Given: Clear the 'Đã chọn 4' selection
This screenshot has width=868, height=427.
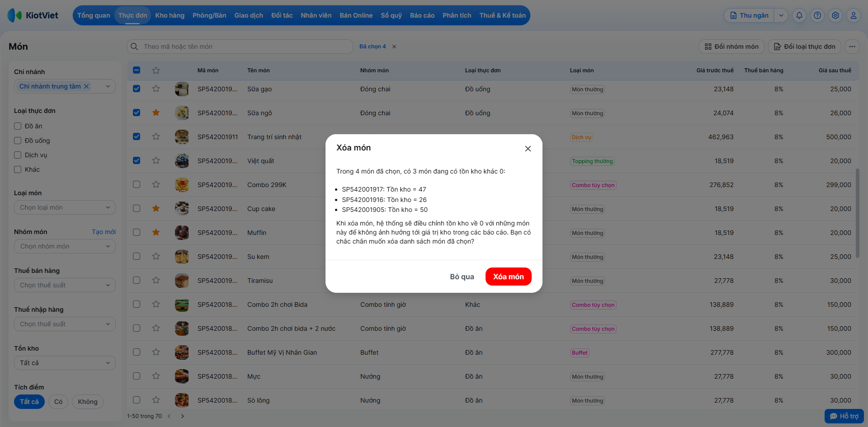Looking at the screenshot, I should click(x=394, y=47).
